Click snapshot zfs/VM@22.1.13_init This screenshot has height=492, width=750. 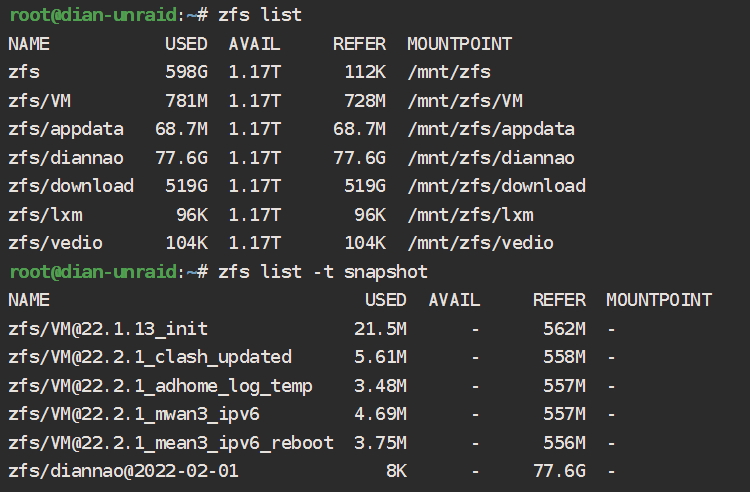(108, 329)
